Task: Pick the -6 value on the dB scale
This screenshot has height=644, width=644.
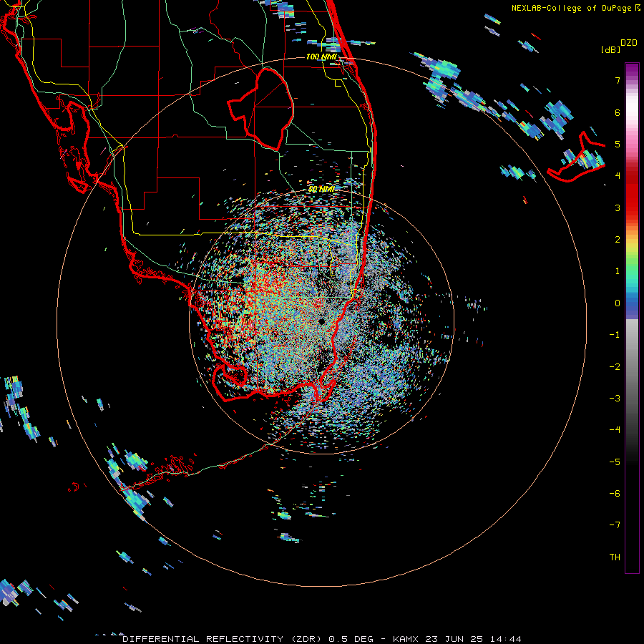Action: 615,494
